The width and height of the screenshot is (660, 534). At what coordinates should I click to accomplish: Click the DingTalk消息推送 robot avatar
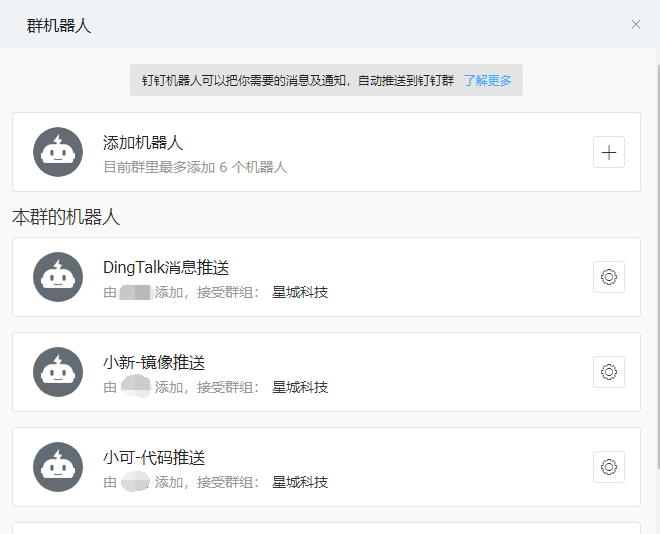click(x=58, y=277)
